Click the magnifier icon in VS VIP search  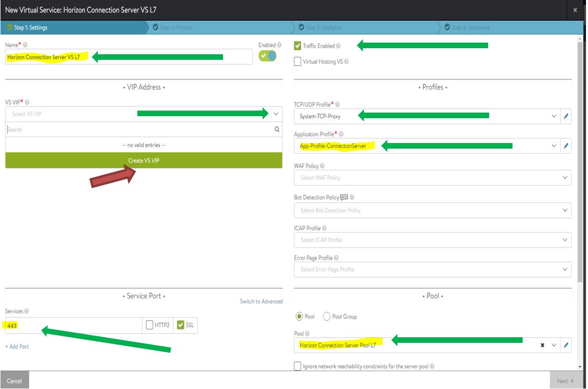277,129
